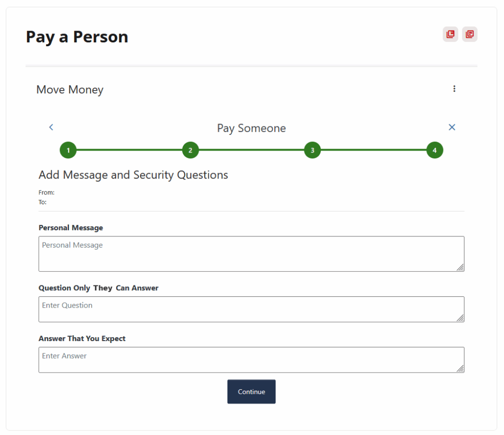The image size is (504, 435).
Task: Go to step 3 circle
Action: point(313,150)
